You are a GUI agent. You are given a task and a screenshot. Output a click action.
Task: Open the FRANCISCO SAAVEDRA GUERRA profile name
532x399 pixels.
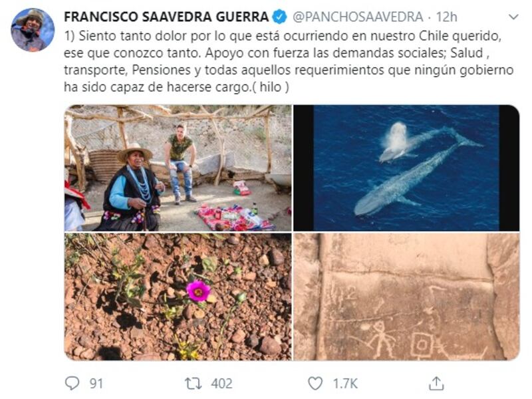(166, 17)
